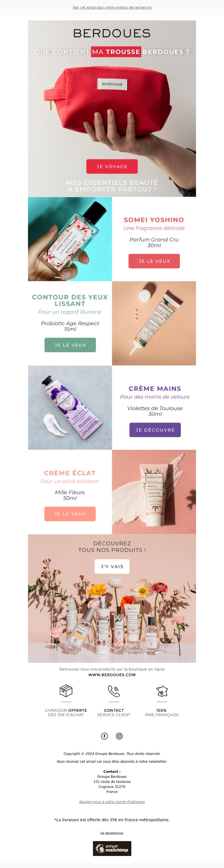Click the Intuit Mailchimp badge
This screenshot has height=868, width=224.
click(112, 848)
